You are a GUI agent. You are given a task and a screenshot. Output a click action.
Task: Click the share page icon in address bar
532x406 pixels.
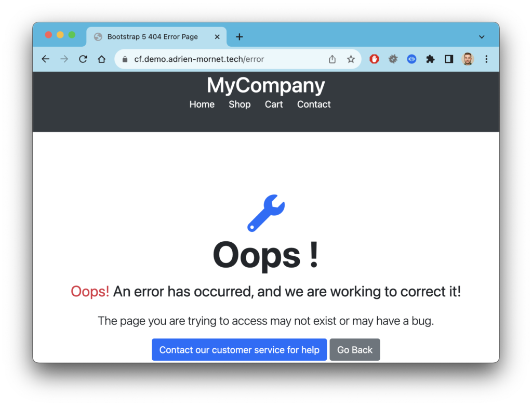click(x=332, y=59)
